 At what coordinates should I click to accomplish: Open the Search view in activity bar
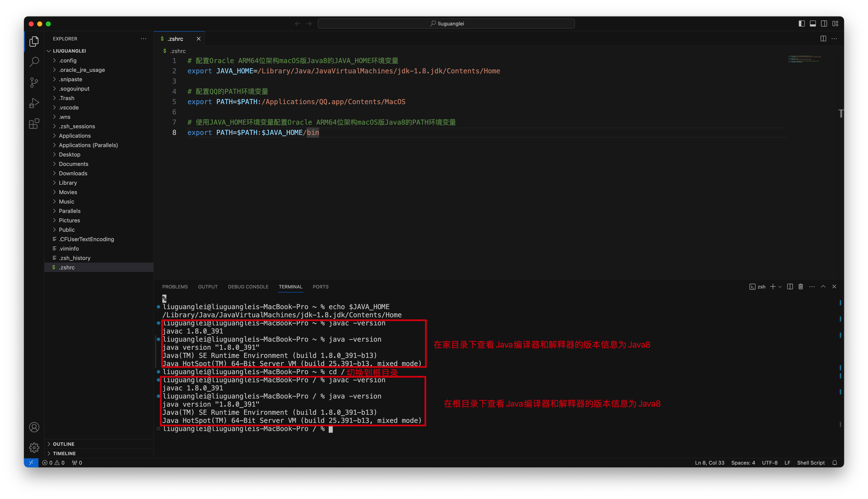pos(34,62)
